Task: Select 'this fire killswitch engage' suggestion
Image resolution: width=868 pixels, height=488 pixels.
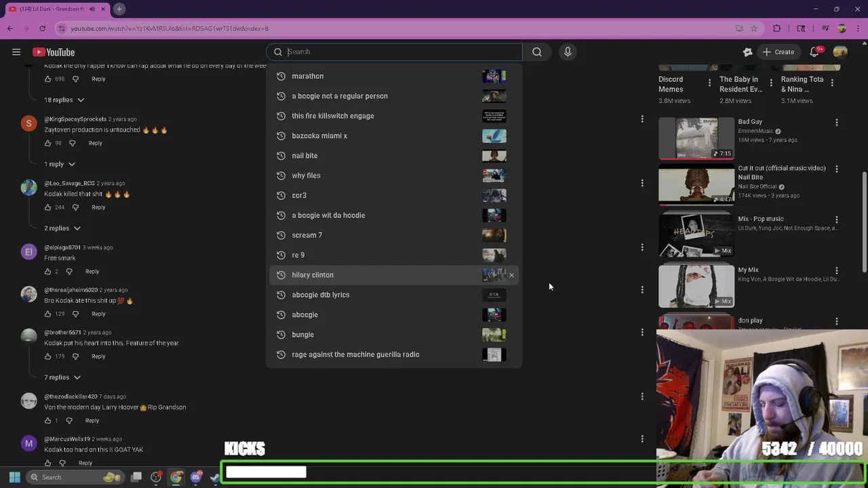Action: (x=394, y=116)
